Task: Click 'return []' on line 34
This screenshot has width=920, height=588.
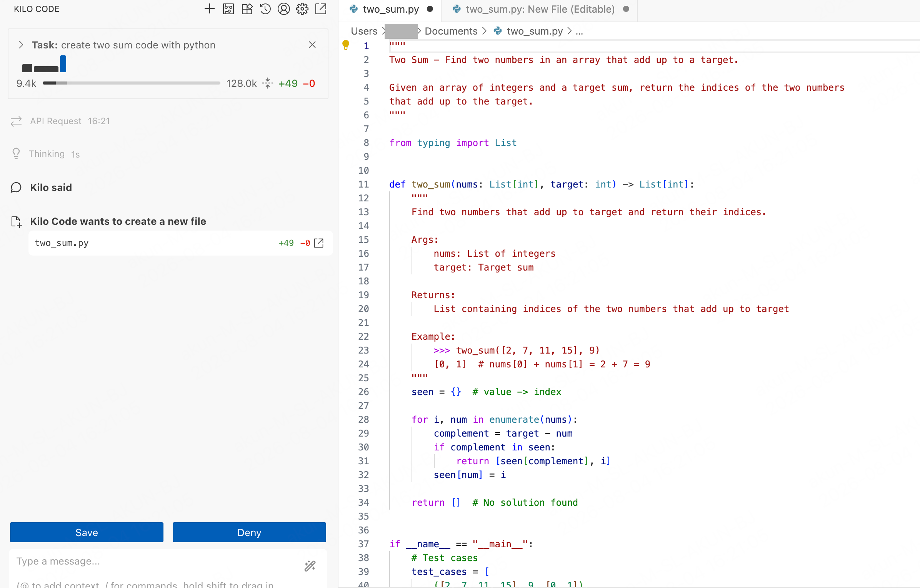Action: coord(436,502)
